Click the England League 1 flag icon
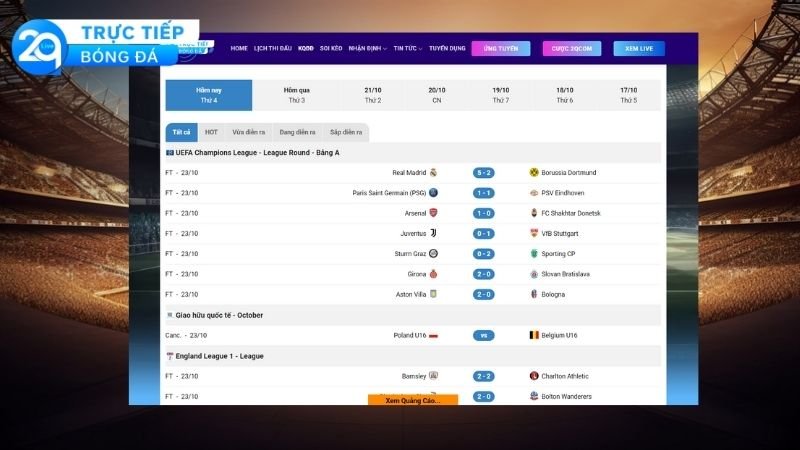The width and height of the screenshot is (800, 450). pyautogui.click(x=170, y=356)
